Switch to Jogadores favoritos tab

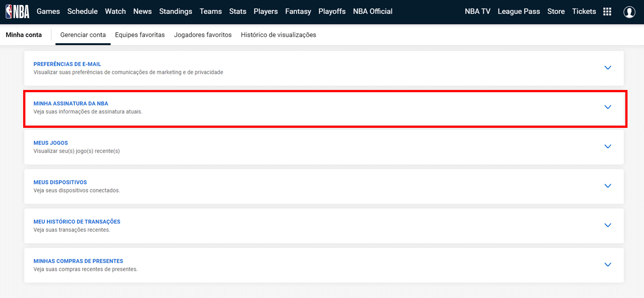(203, 35)
